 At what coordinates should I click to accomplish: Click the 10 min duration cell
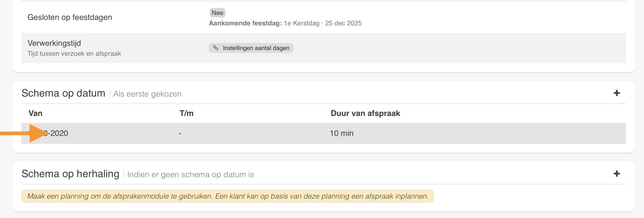point(341,133)
